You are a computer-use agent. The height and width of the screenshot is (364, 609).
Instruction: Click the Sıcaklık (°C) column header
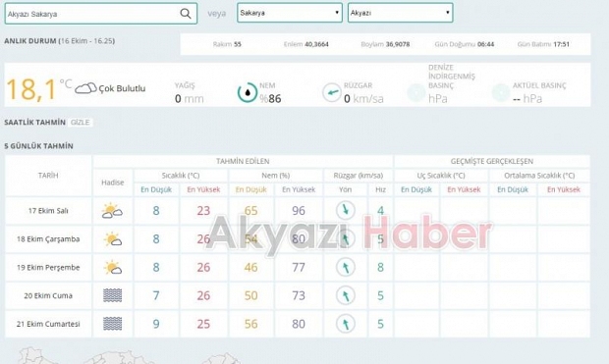tap(181, 176)
